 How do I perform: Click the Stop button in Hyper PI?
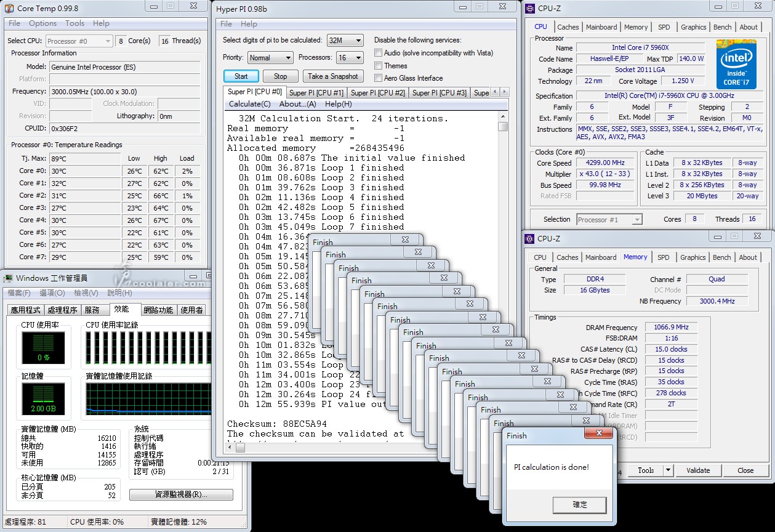(281, 76)
